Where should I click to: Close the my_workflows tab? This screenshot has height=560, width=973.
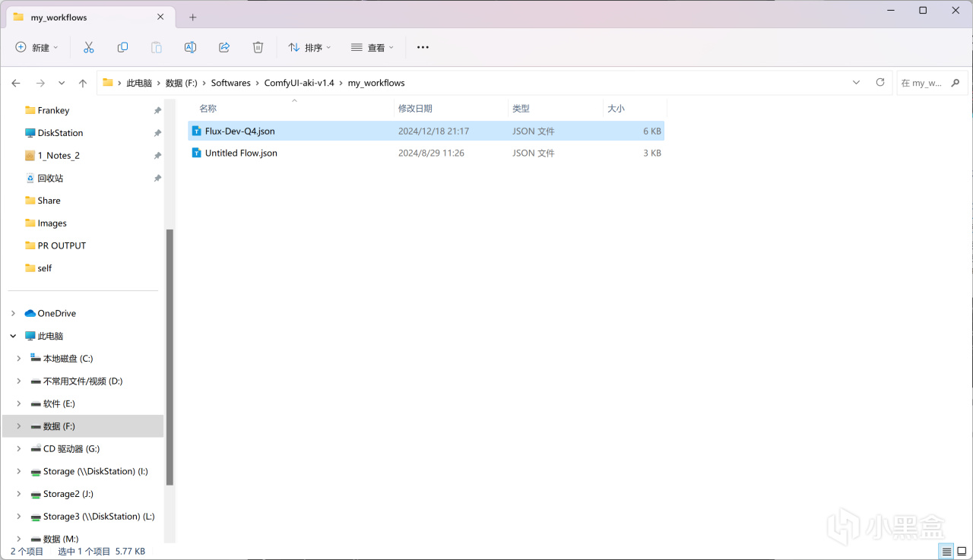click(160, 17)
